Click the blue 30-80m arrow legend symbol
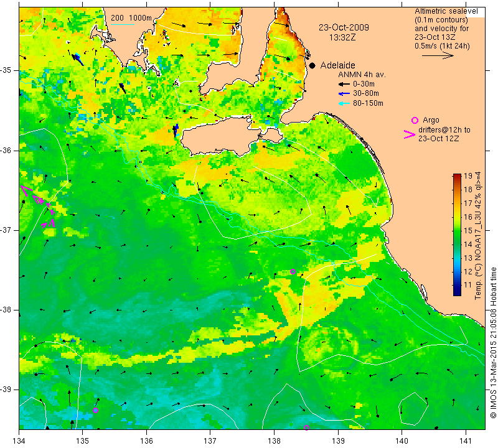 click(x=344, y=94)
